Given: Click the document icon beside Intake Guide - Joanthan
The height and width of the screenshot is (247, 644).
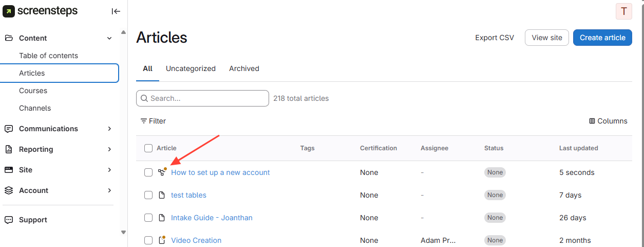Looking at the screenshot, I should (x=162, y=218).
